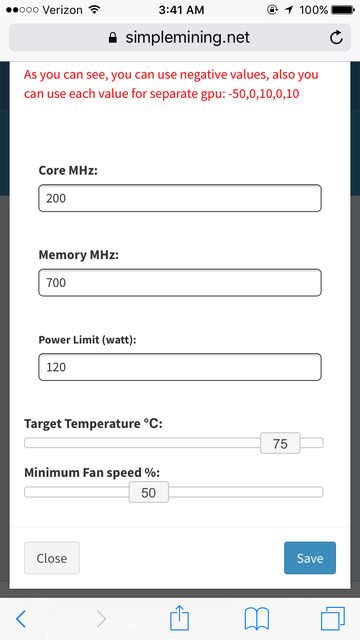Viewport: 360px width, 640px height.
Task: Tap the padlock icon in address bar
Action: click(x=113, y=38)
